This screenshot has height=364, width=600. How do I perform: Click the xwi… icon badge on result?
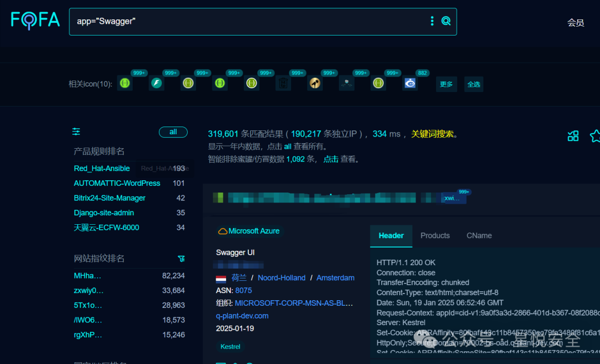pyautogui.click(x=453, y=198)
